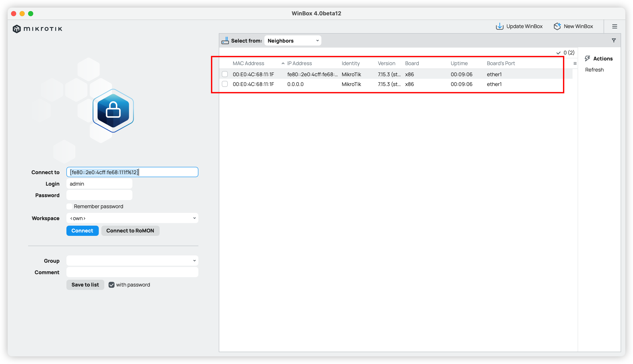The image size is (633, 364).
Task: Click the filter funnel icon
Action: click(613, 40)
